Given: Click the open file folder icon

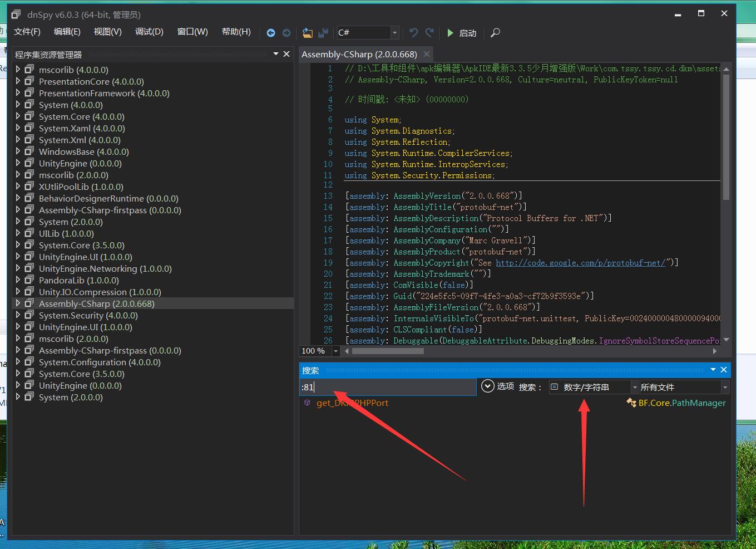Looking at the screenshot, I should pos(308,33).
